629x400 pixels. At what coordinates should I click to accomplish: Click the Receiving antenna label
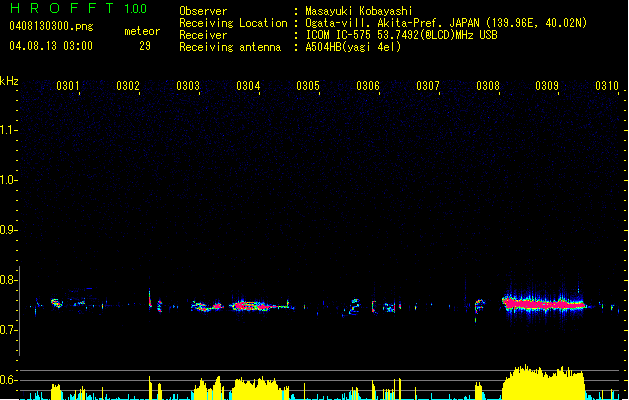coord(230,47)
